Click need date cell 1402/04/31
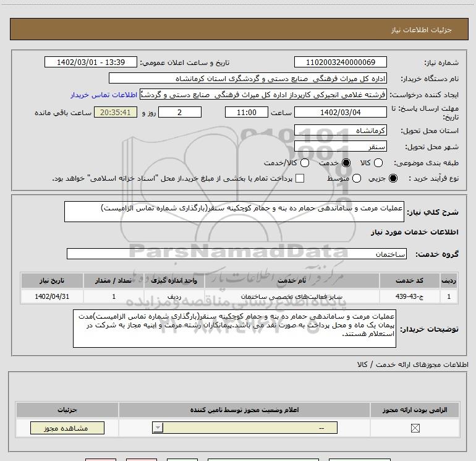 pos(52,296)
